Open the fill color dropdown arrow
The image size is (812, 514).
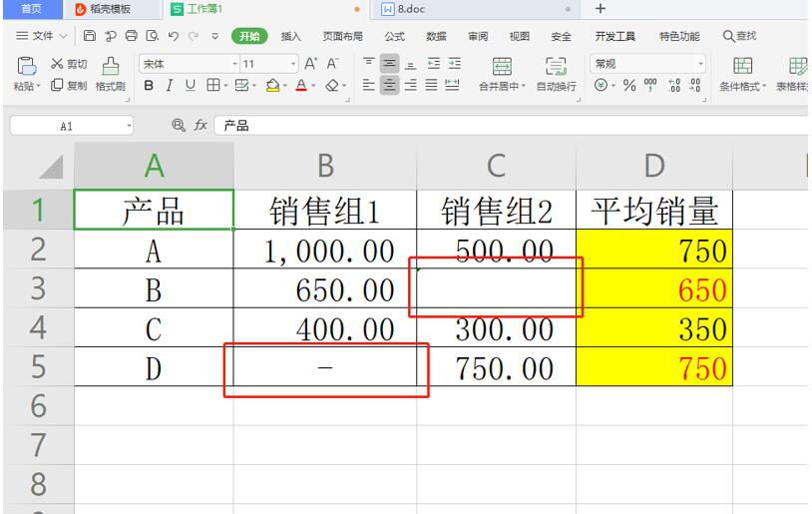[x=285, y=86]
